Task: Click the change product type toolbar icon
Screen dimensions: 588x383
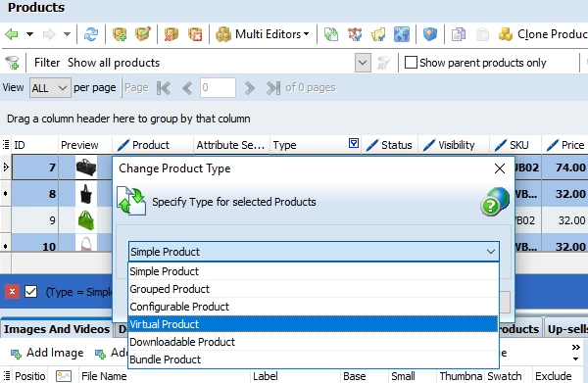Action: point(331,34)
